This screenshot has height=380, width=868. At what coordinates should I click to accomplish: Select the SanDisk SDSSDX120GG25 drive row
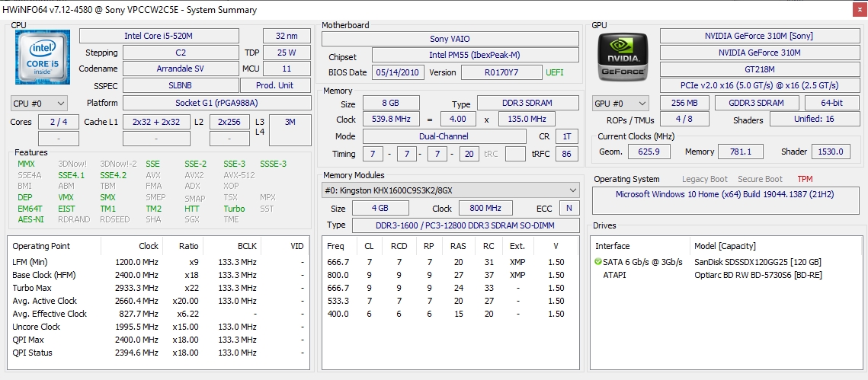pos(727,262)
